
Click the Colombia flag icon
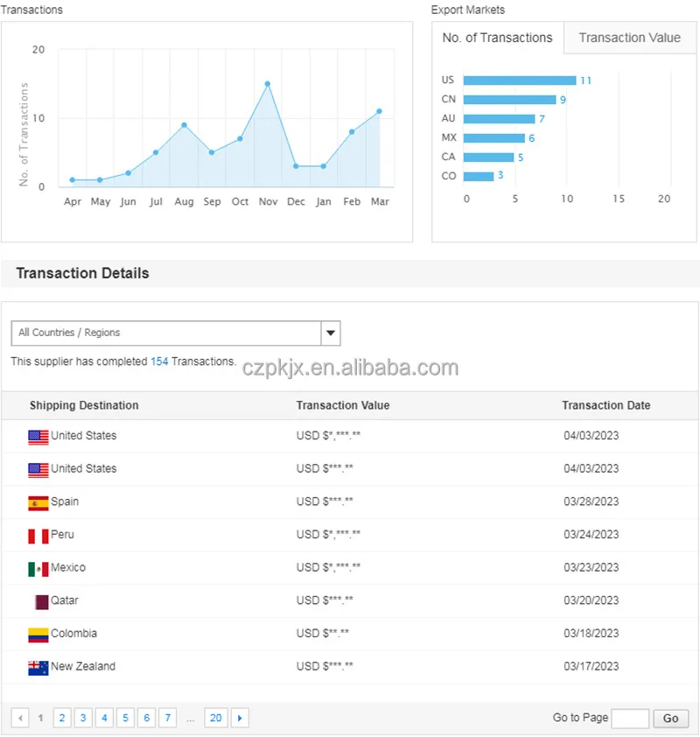coord(38,635)
